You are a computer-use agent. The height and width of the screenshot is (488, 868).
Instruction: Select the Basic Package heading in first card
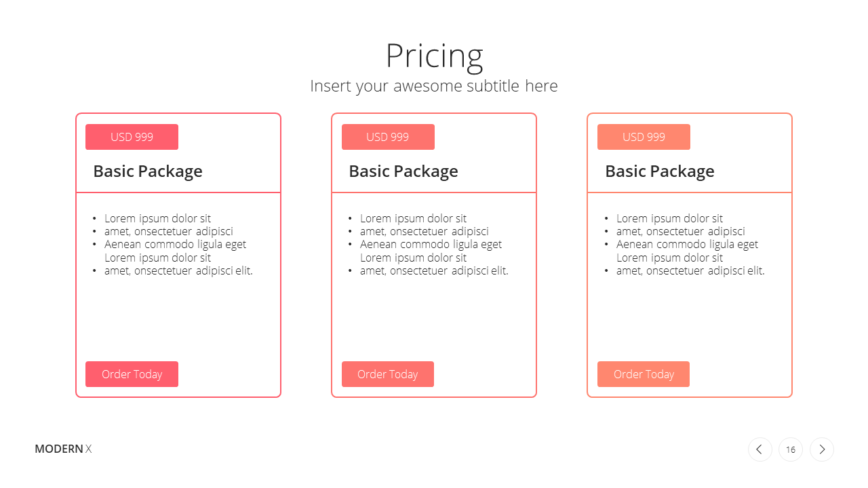tap(148, 171)
